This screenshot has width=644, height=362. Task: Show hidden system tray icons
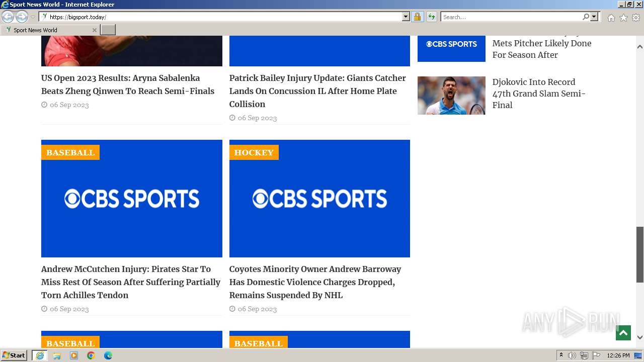pyautogui.click(x=561, y=355)
